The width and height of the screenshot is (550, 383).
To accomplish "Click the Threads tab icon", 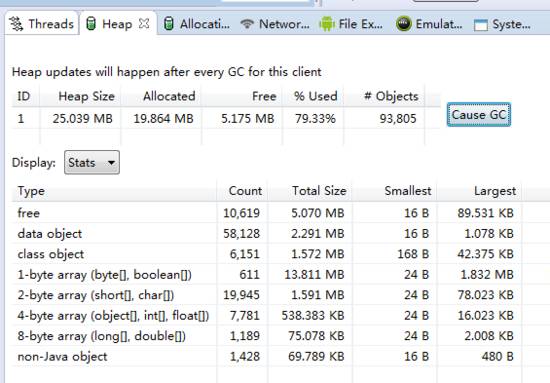I will click(16, 24).
